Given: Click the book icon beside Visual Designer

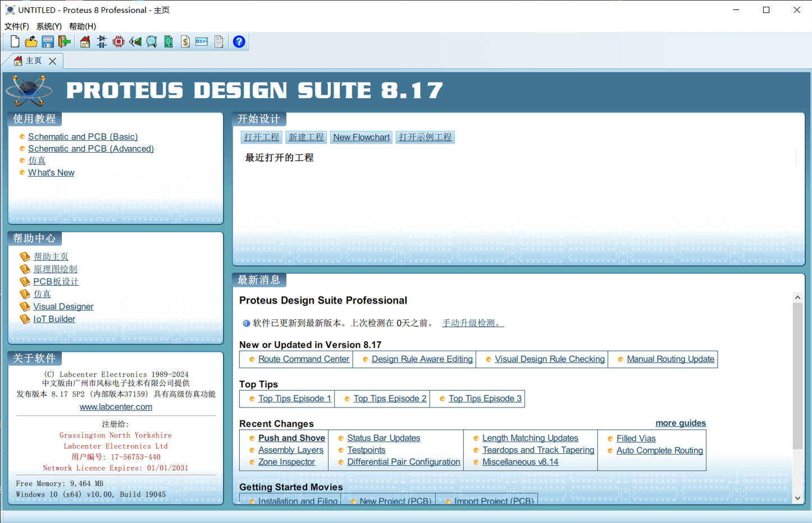Looking at the screenshot, I should [x=25, y=306].
